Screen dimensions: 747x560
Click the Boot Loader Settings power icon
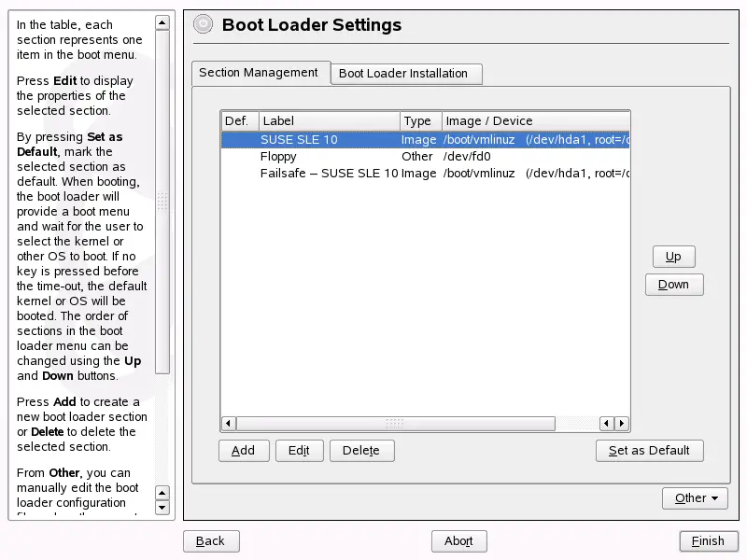(x=203, y=24)
